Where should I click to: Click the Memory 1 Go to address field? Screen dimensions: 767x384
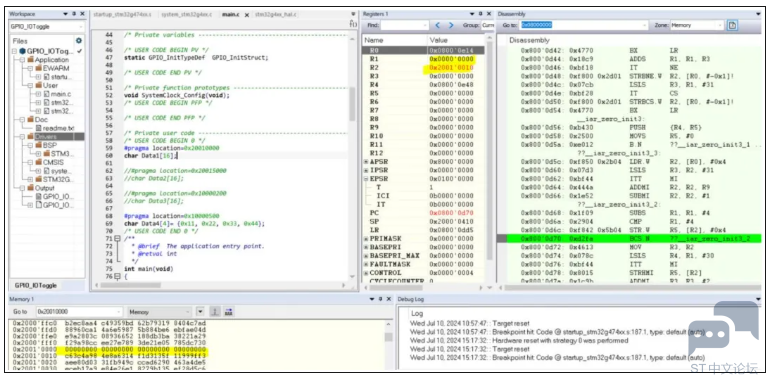pos(78,312)
